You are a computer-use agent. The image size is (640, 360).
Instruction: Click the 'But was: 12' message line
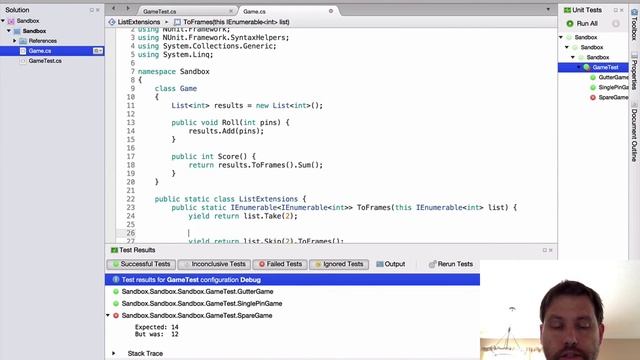(156, 334)
